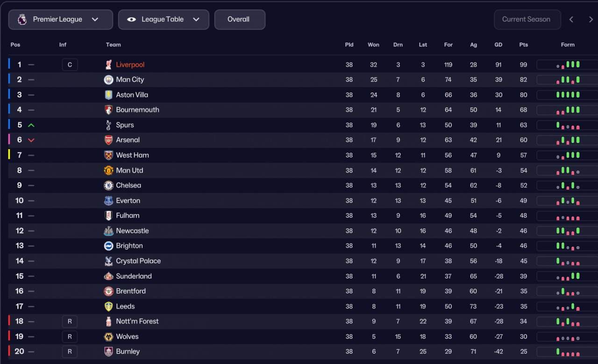Click the Overall filter button
Image resolution: width=598 pixels, height=364 pixels.
click(x=239, y=20)
